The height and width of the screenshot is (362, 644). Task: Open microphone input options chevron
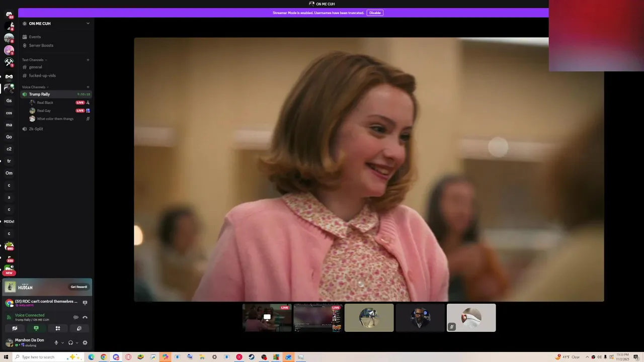pyautogui.click(x=62, y=343)
